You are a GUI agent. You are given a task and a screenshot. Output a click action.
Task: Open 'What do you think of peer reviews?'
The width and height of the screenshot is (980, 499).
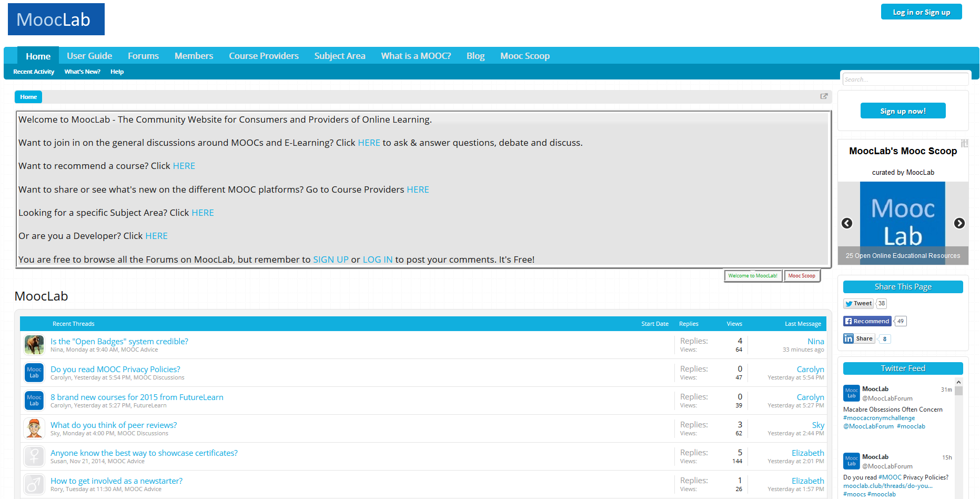pos(114,425)
